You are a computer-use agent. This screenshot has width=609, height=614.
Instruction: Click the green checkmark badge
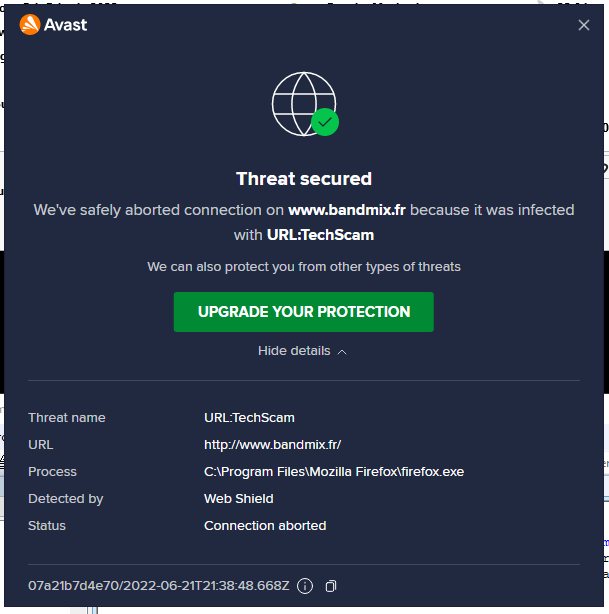(x=325, y=122)
